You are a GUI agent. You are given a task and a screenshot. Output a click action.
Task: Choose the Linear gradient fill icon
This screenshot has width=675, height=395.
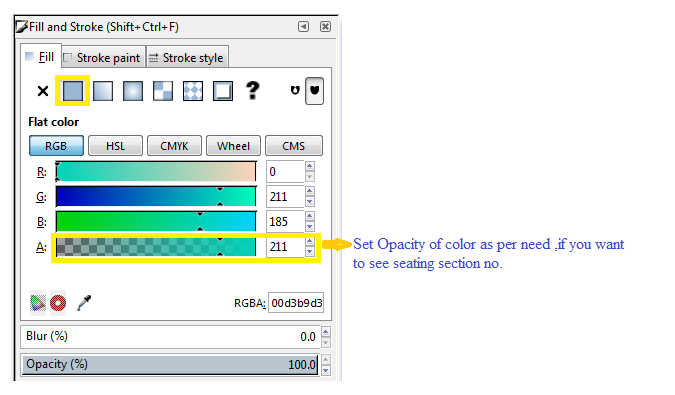[x=103, y=91]
